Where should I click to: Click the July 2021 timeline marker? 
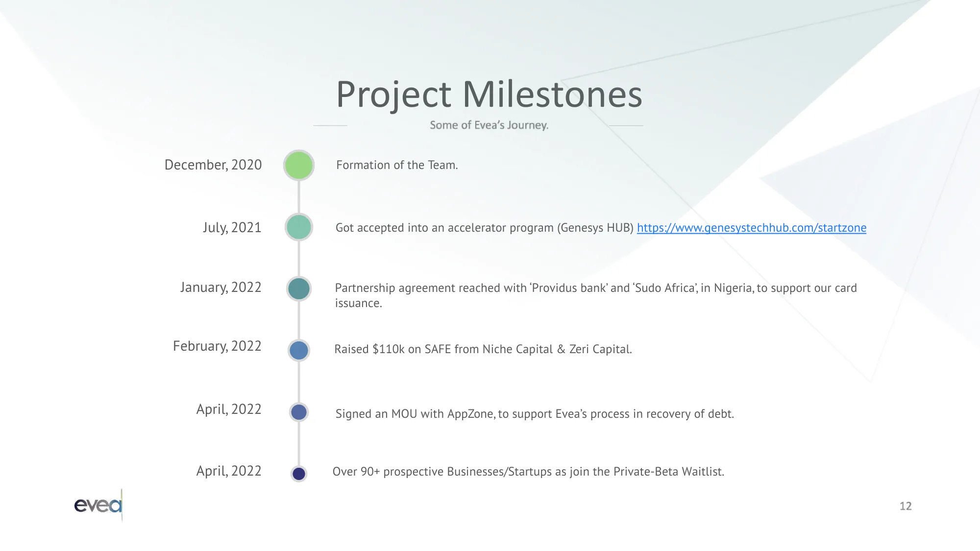click(299, 227)
